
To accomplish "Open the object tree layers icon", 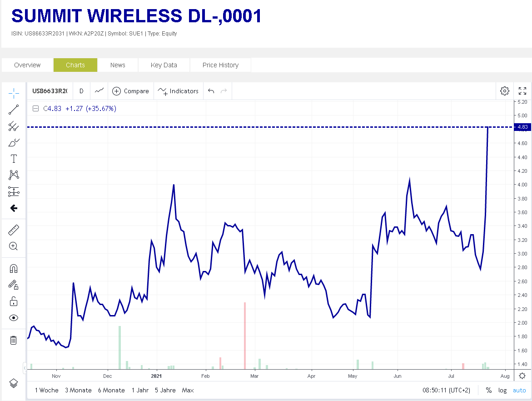I will (x=14, y=383).
